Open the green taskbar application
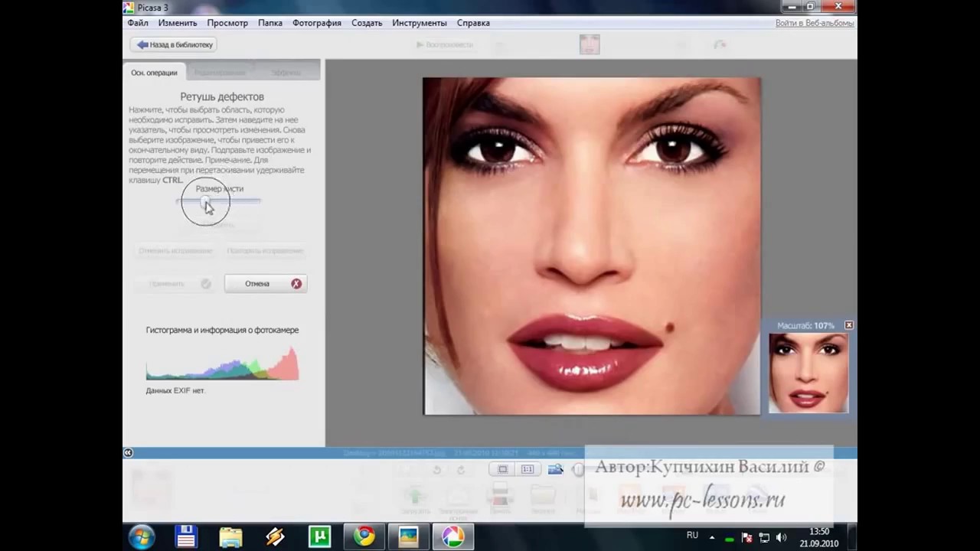This screenshot has width=980, height=551. tap(319, 537)
